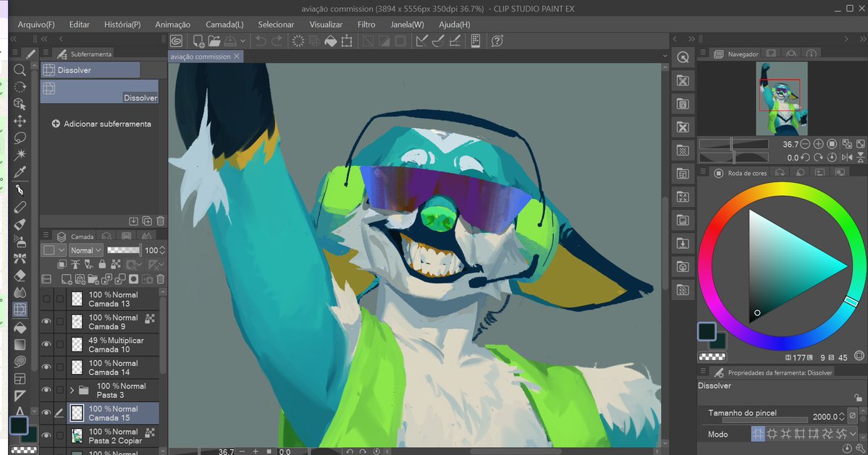Open the Arquivo(F) menu
Viewport: 868px width, 455px height.
click(36, 25)
